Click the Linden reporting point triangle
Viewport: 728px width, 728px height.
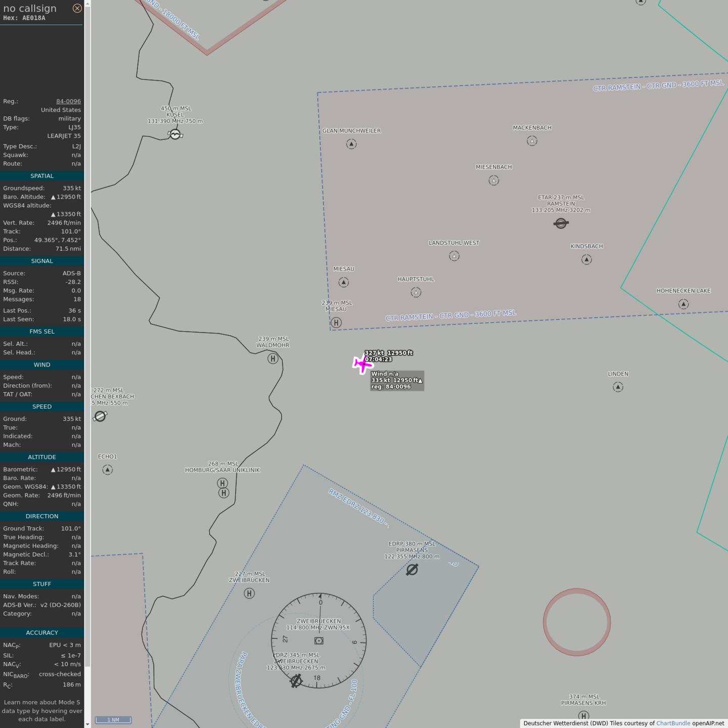coord(618,387)
